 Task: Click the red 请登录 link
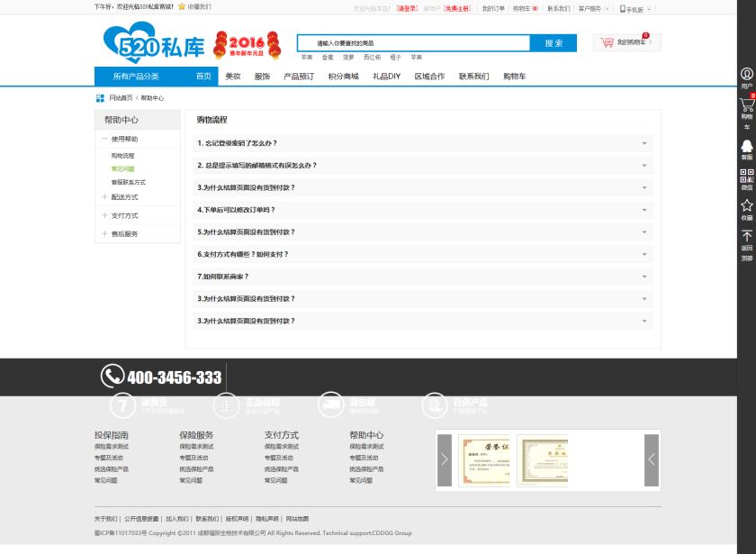[407, 9]
